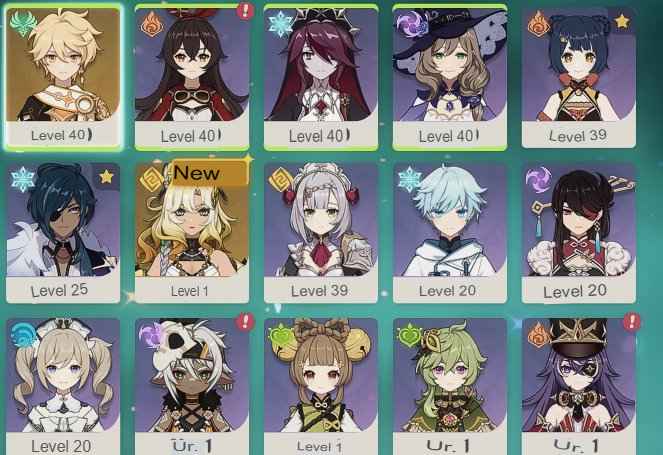The width and height of the screenshot is (663, 455).
Task: Pick the skull-masked character with alert badge
Action: [192, 387]
